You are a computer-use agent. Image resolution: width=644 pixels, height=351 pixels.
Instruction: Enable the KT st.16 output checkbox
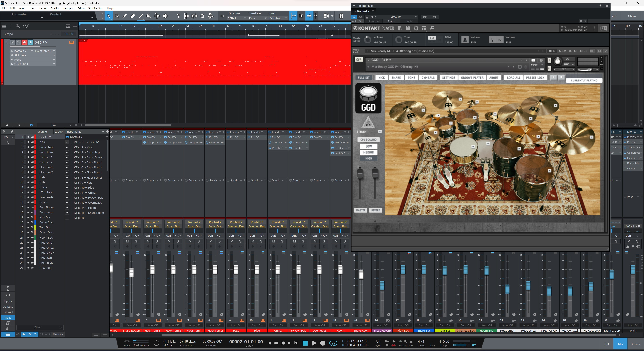click(67, 218)
